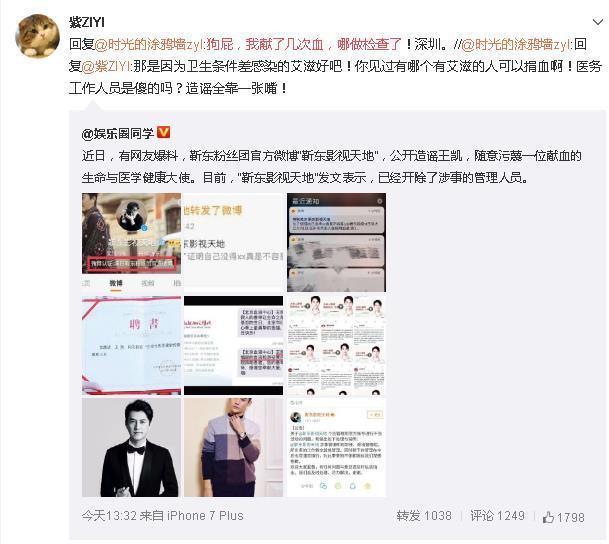Open the first @时光的涂鸦墙zyl mention
Screen dimensions: 609x544
point(149,44)
